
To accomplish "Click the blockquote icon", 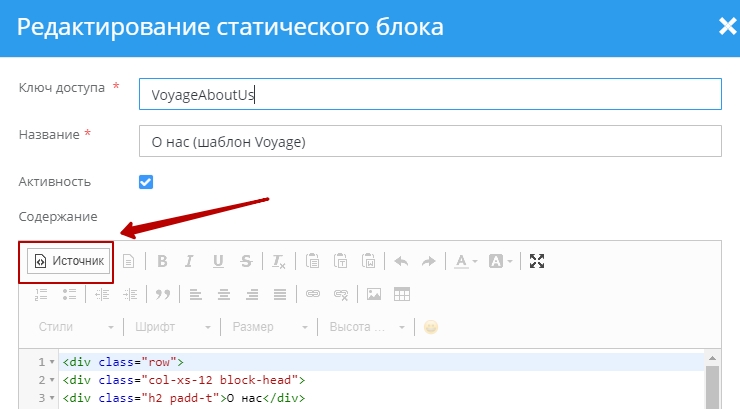I will (163, 294).
